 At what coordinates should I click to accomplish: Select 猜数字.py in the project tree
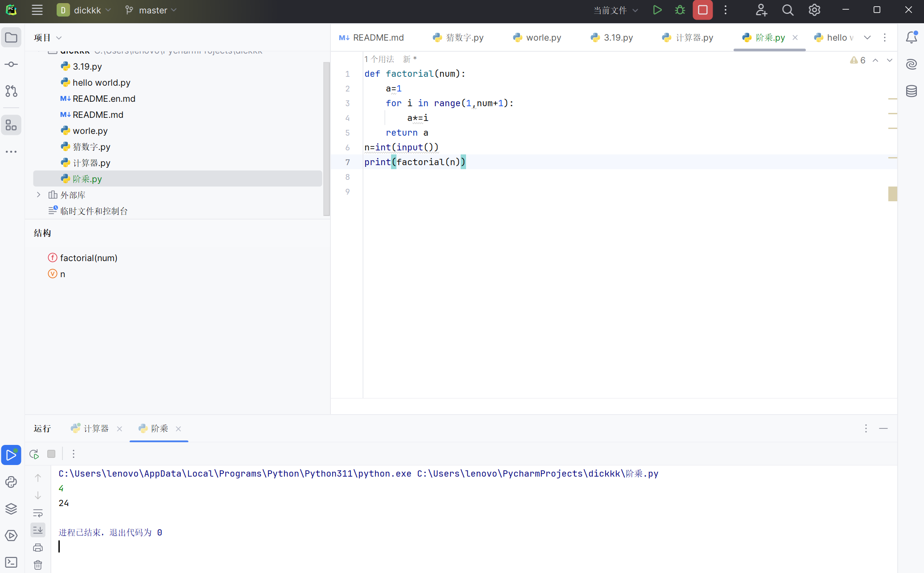pos(91,147)
